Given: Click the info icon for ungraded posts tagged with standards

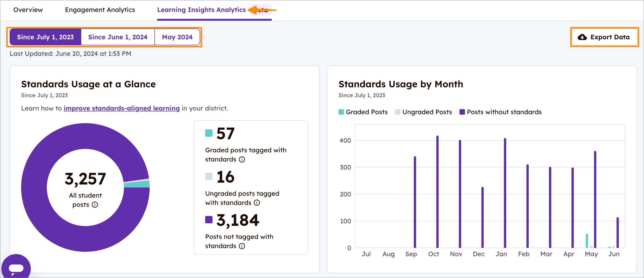Looking at the screenshot, I should coord(257,203).
